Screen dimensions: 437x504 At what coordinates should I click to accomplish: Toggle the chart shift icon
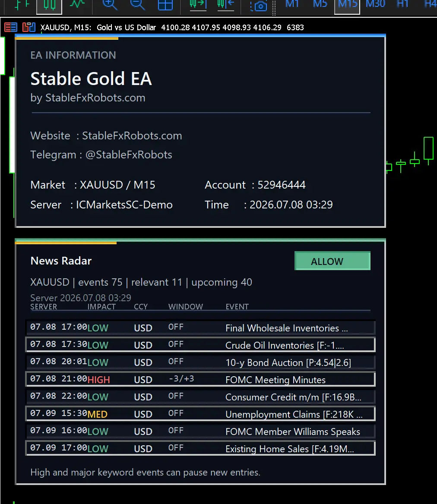pos(225,5)
